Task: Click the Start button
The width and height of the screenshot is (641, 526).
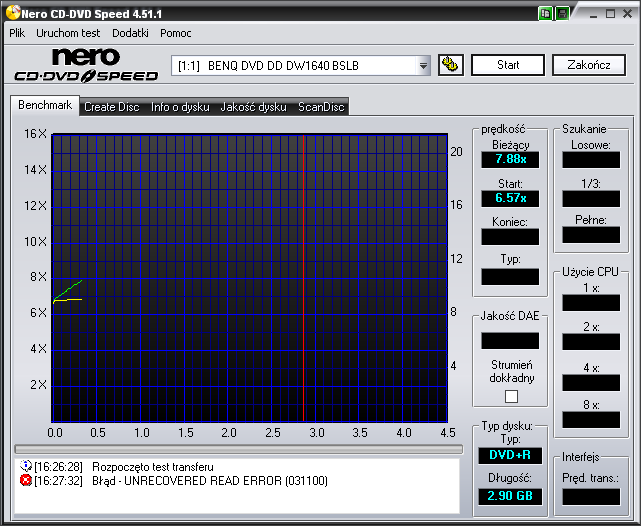Action: pos(508,65)
